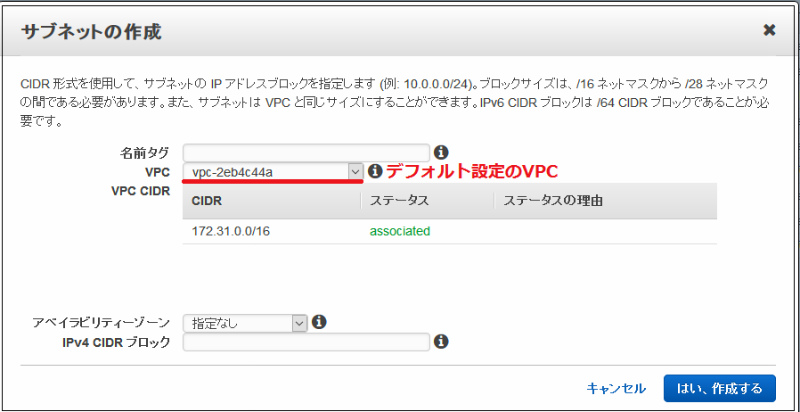Open the VPC dropdown showing vpc-2eb4c44a
The height and width of the screenshot is (412, 800).
click(274, 172)
